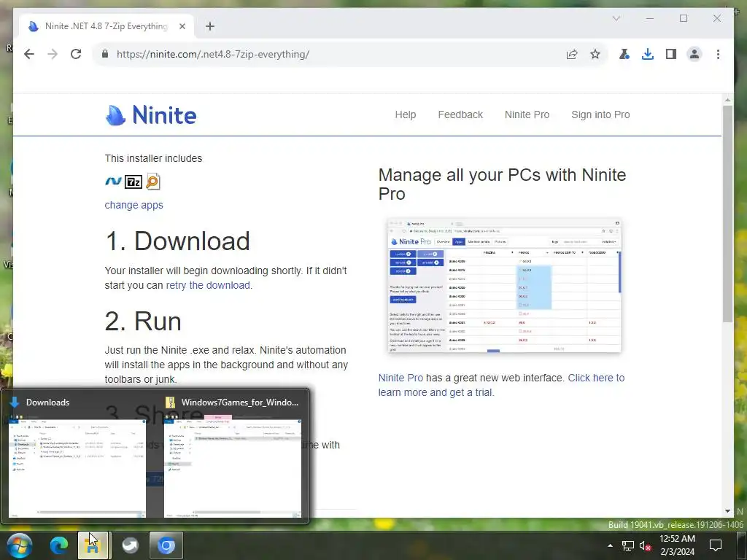
Task: Show Chrome downloads tray icon
Action: 648,54
